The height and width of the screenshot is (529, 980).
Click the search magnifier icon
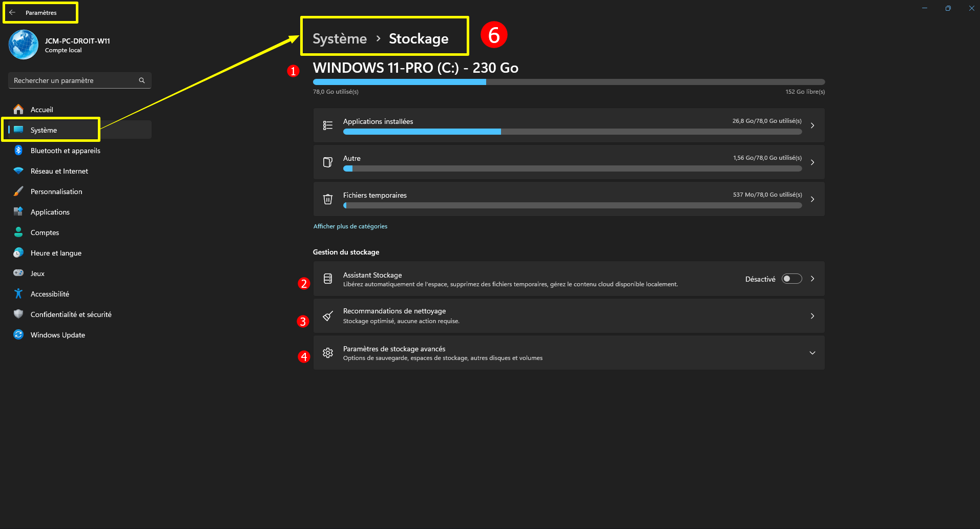pos(142,80)
